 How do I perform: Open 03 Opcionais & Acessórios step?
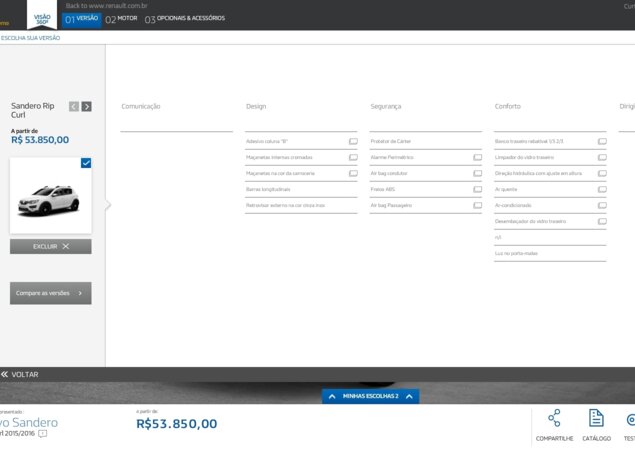[x=185, y=19]
